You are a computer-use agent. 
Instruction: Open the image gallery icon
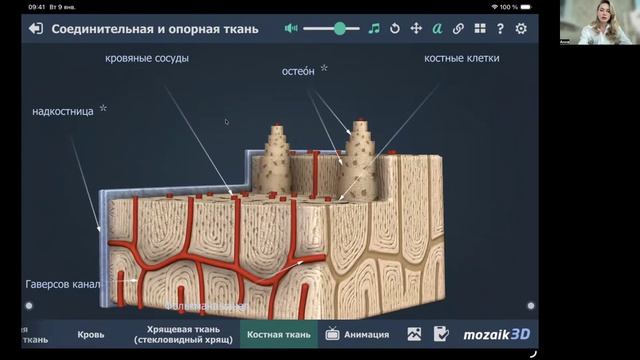(x=414, y=334)
